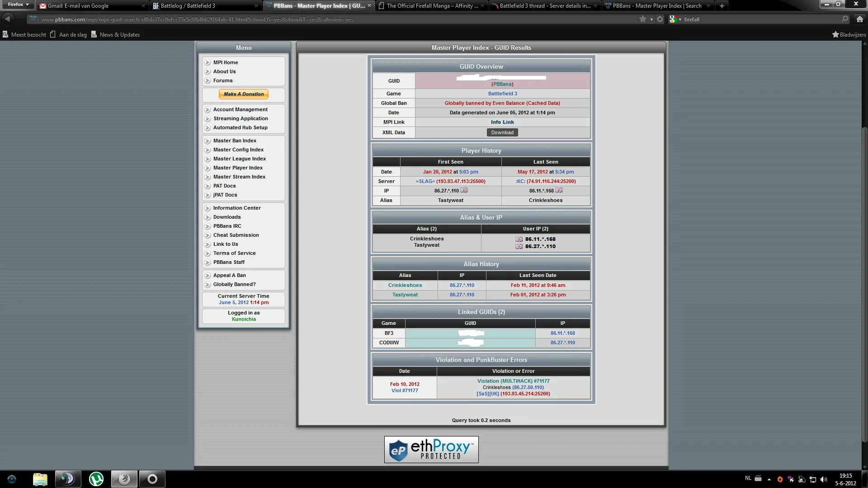Click Account Management menu link
Image resolution: width=868 pixels, height=488 pixels.
coord(241,109)
